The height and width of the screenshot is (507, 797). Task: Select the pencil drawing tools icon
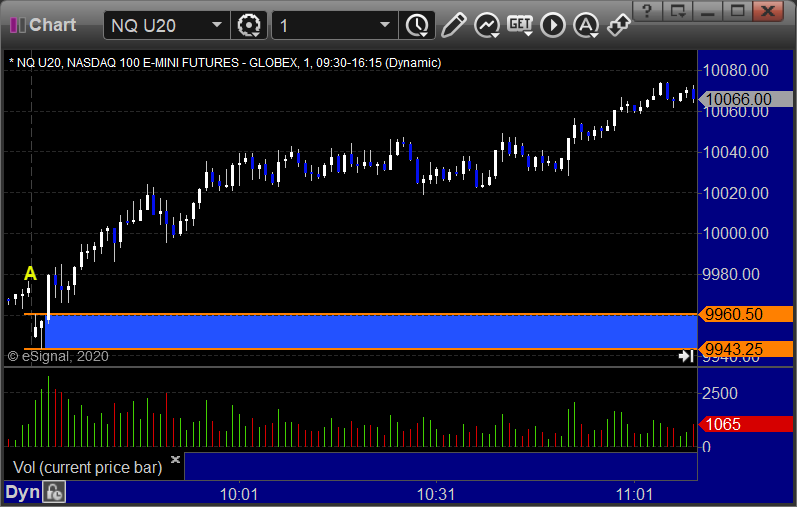(x=453, y=25)
